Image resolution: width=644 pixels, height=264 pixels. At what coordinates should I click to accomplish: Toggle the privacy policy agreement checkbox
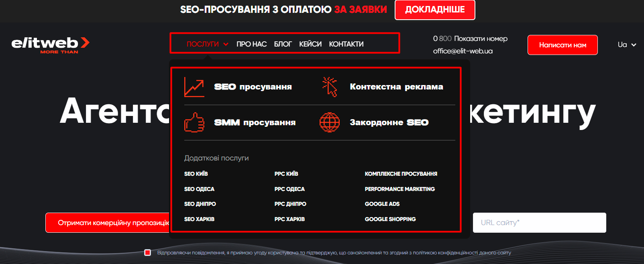[x=148, y=253]
